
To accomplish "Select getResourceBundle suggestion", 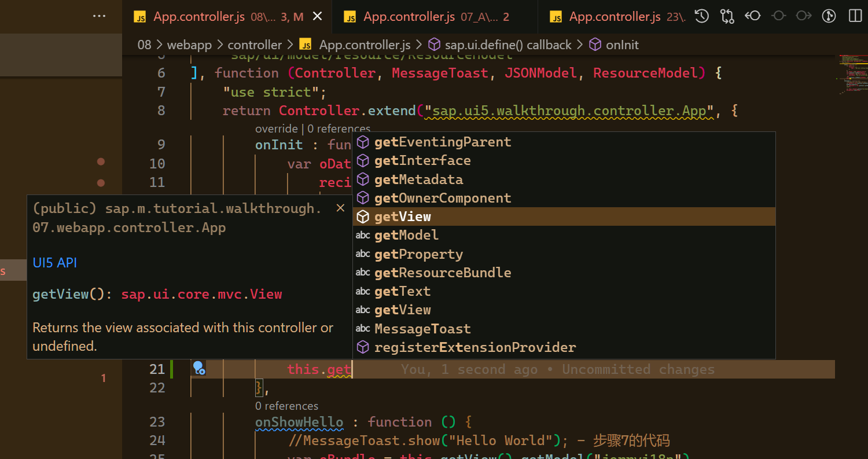I will [x=564, y=273].
